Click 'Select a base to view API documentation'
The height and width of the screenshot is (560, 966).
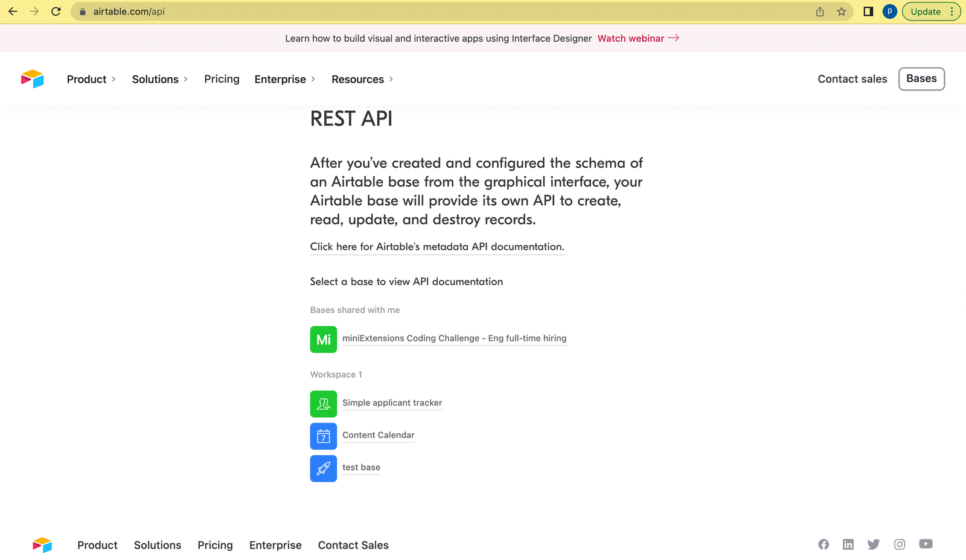click(x=406, y=282)
